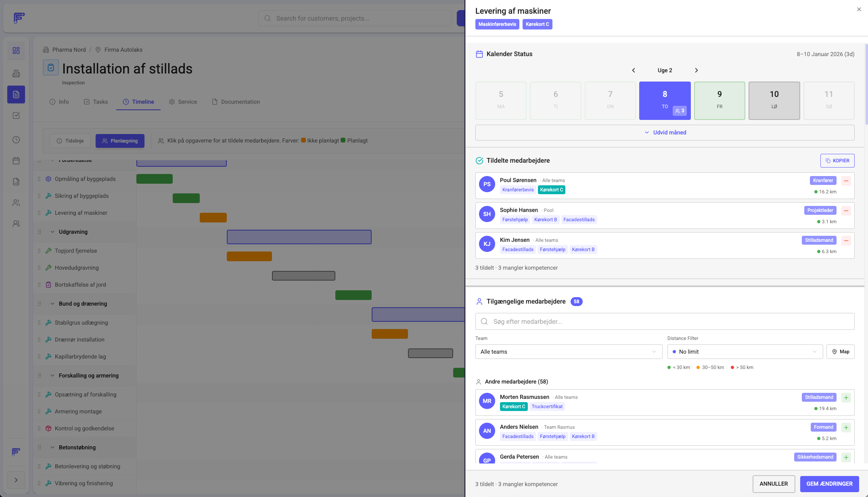Open the calendar icon in the left sidebar

click(x=16, y=160)
